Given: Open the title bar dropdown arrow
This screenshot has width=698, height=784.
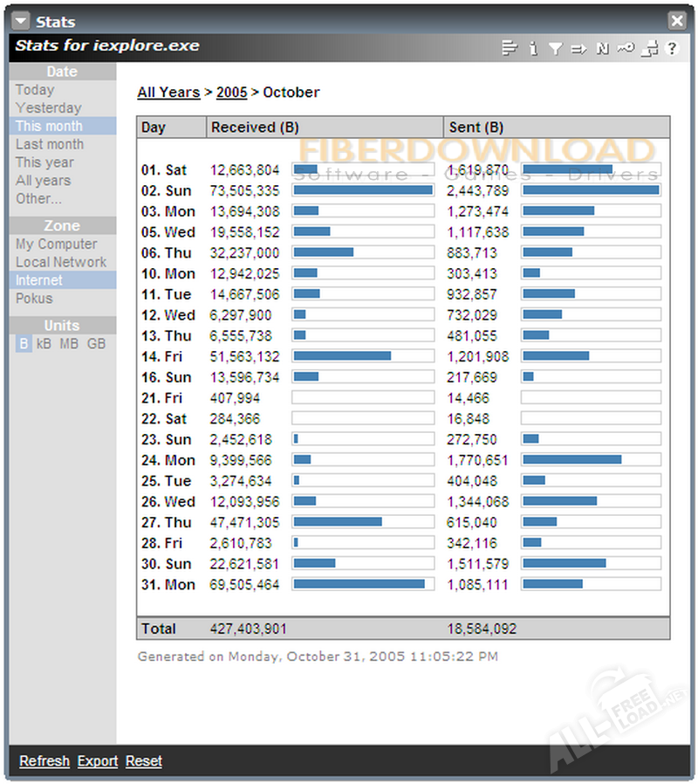Looking at the screenshot, I should (x=22, y=21).
